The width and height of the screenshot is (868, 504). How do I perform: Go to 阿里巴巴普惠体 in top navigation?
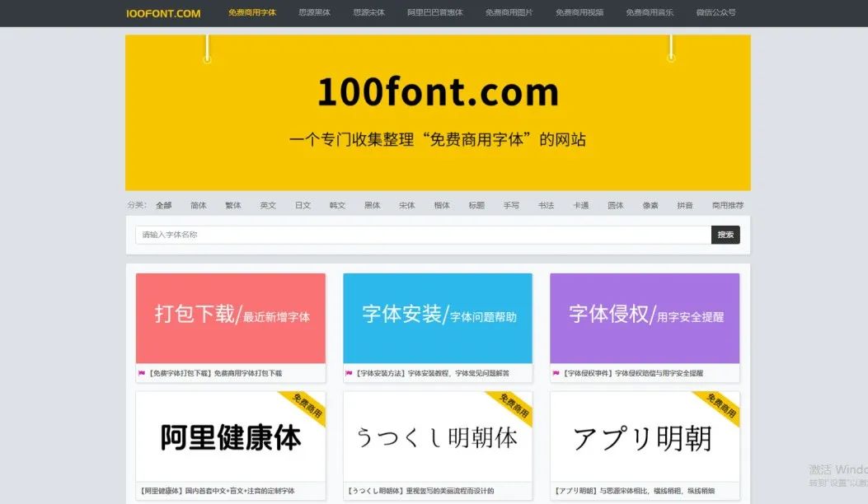434,13
